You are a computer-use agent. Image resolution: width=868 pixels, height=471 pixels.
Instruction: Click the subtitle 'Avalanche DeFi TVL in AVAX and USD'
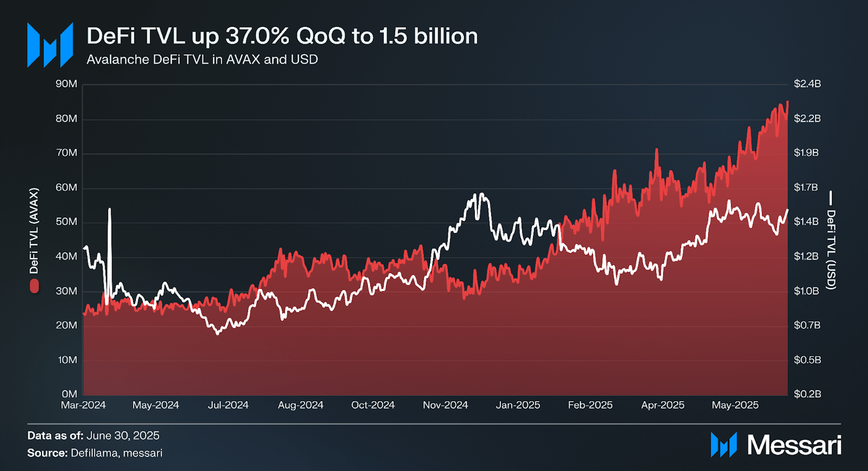click(x=202, y=60)
